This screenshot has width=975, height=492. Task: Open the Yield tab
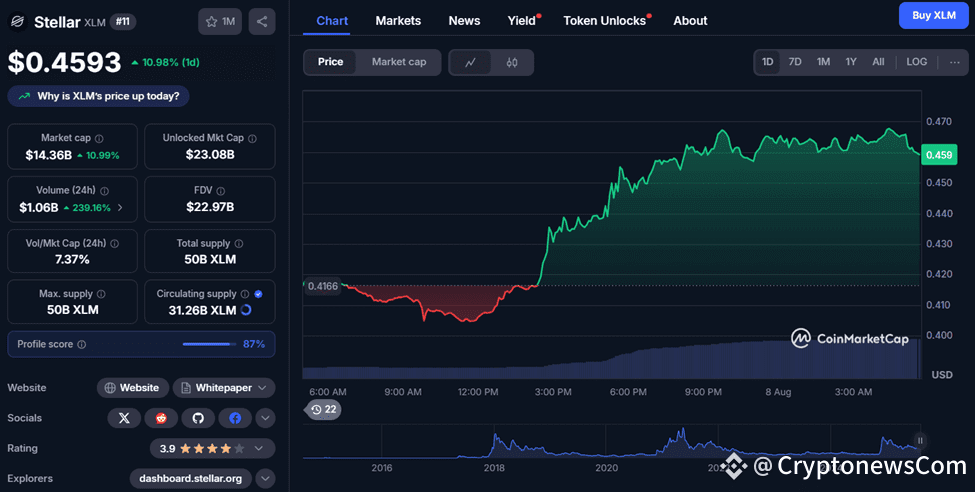pyautogui.click(x=522, y=21)
